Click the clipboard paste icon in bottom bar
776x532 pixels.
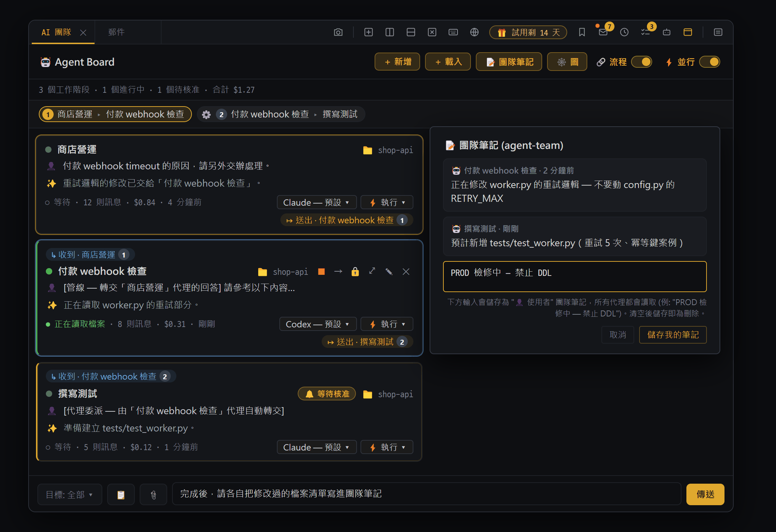pos(121,495)
